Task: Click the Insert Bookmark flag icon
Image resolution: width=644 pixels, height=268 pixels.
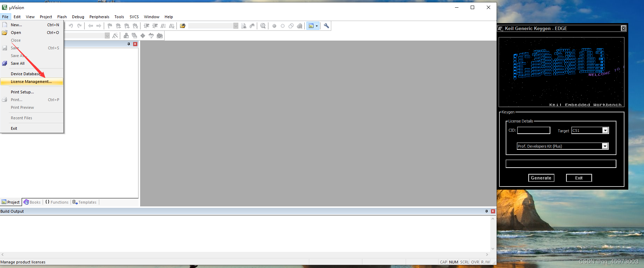Action: tap(110, 26)
